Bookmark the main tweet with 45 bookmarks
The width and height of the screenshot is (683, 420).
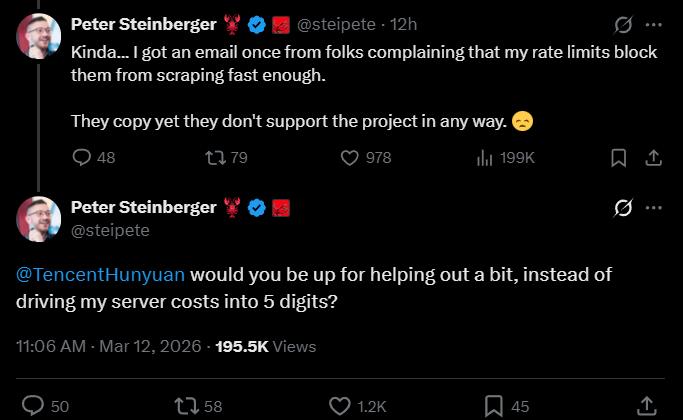[494, 405]
